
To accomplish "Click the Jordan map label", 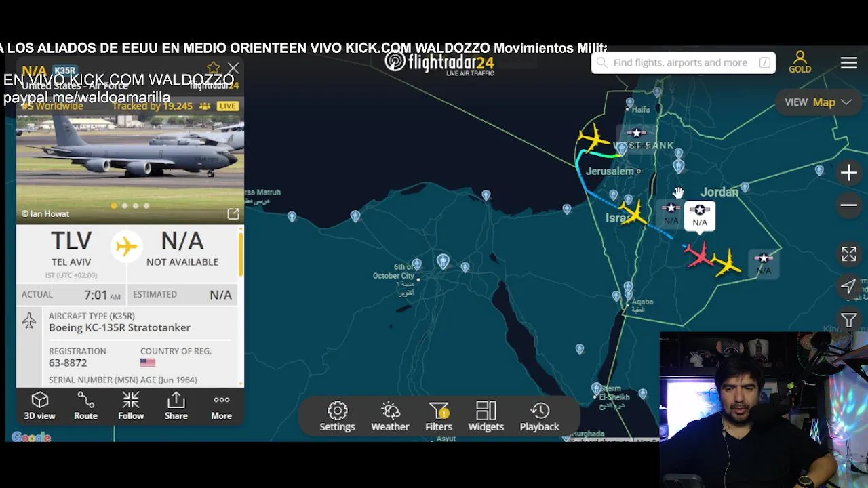I will coord(719,192).
